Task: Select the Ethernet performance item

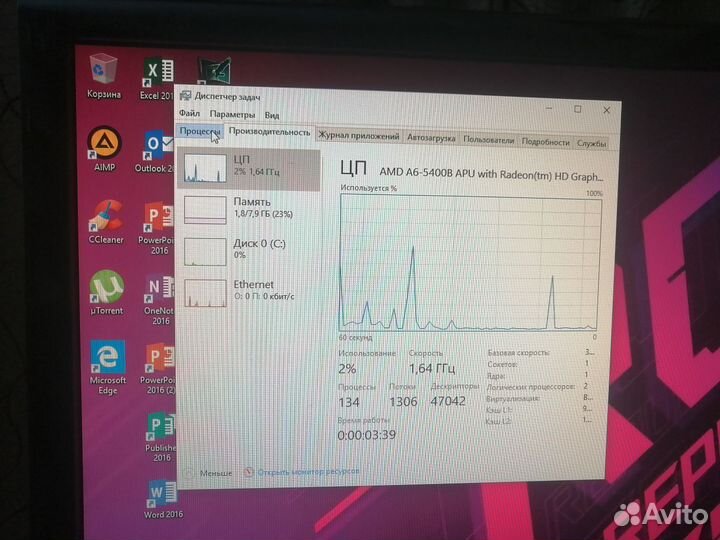Action: (248, 291)
